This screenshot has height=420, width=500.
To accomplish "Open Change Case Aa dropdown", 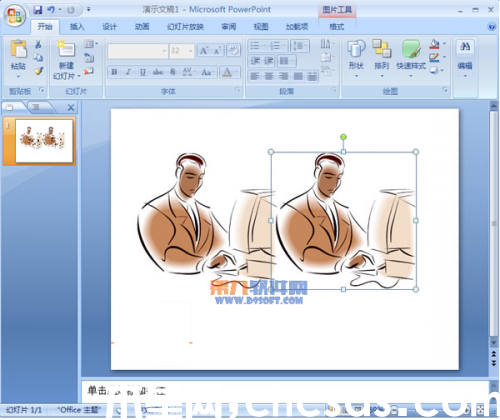I will point(208,72).
